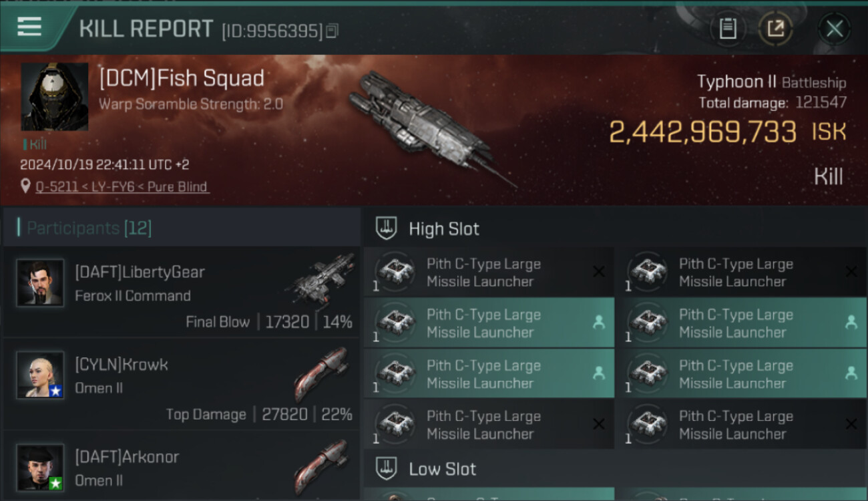Click the Fish Squad pilot name
Screen dimensions: 868x501
(x=182, y=79)
